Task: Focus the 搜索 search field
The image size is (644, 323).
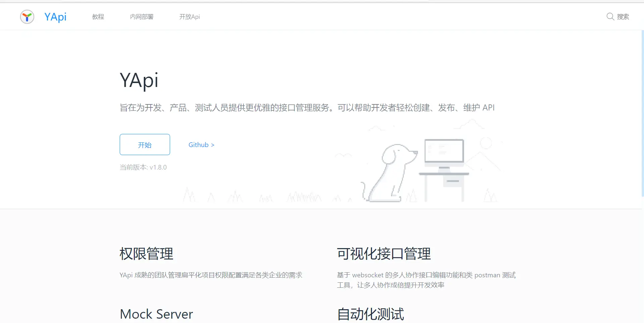Action: (623, 17)
